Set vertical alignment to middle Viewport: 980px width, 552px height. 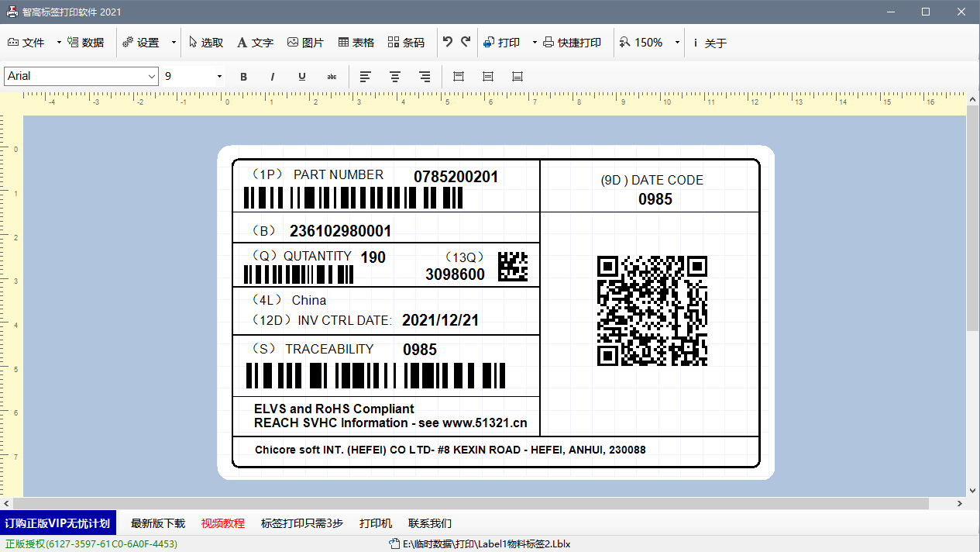[488, 77]
